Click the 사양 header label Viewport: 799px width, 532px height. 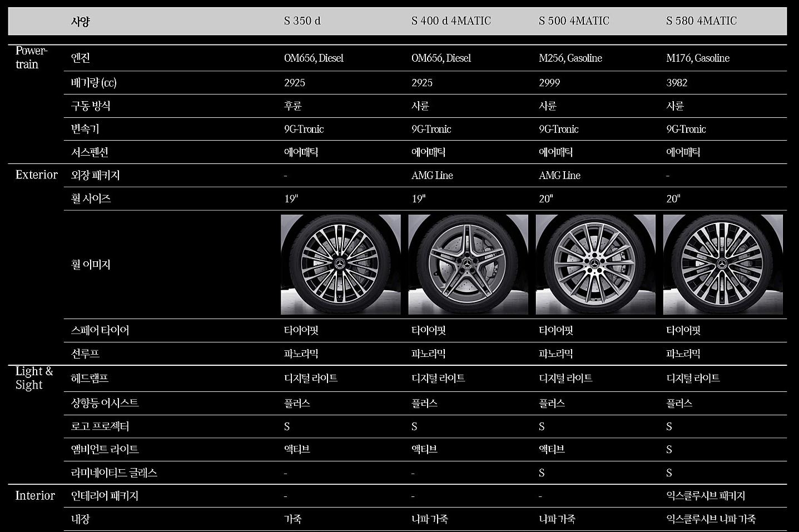80,22
